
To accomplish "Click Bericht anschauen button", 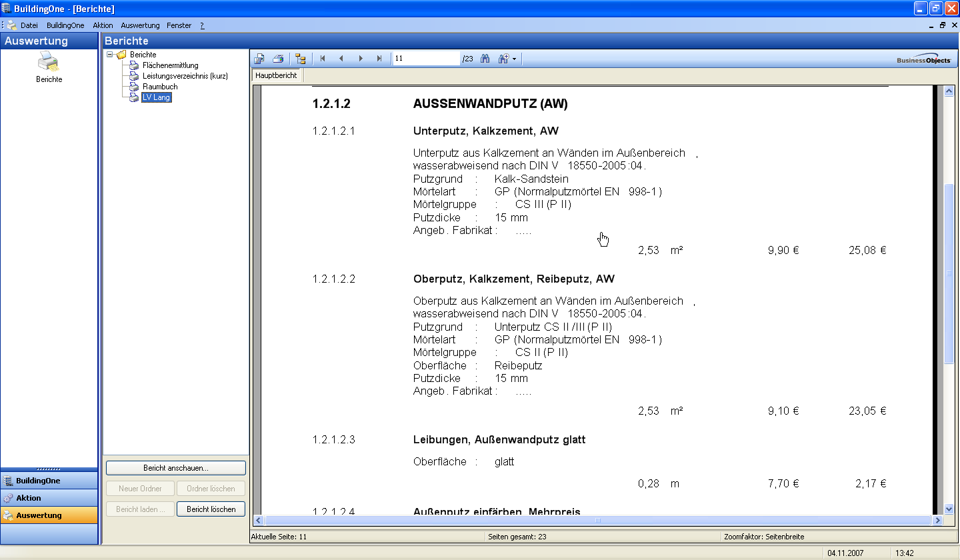I will (x=176, y=468).
